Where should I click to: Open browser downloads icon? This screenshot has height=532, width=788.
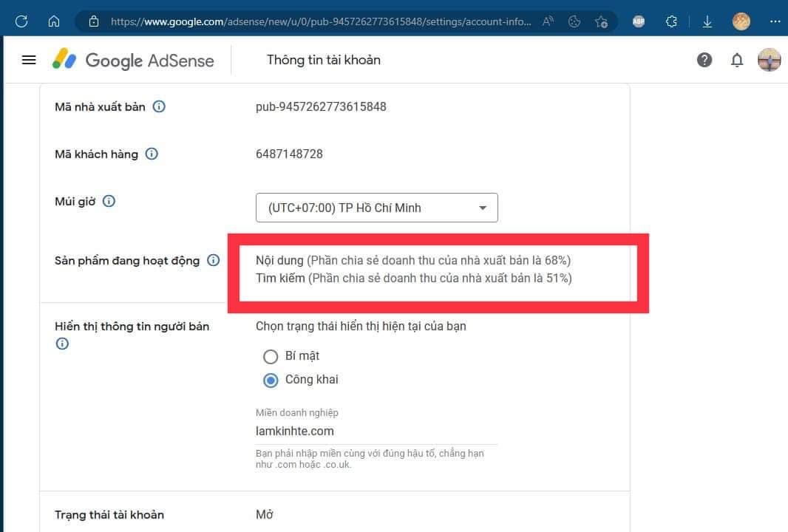point(707,21)
